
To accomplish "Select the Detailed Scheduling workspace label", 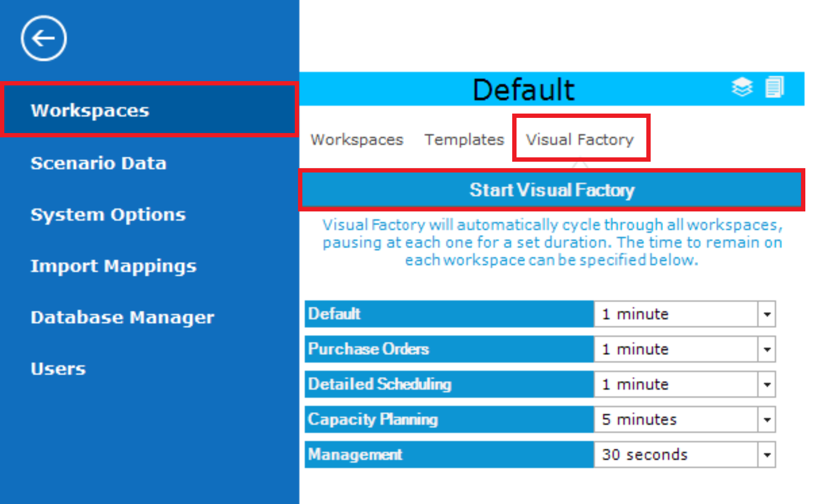I will tap(449, 384).
